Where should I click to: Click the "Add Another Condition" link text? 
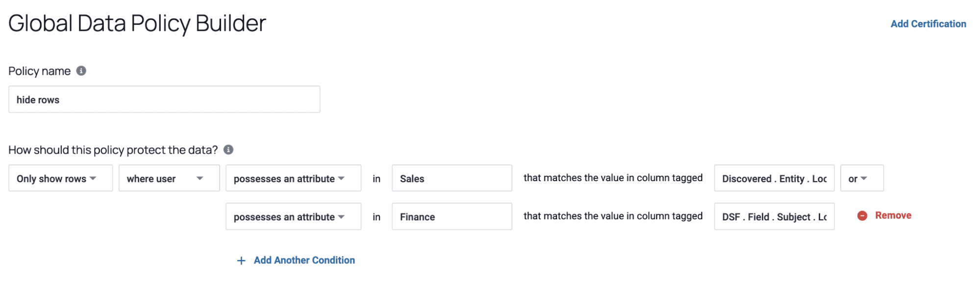click(304, 260)
